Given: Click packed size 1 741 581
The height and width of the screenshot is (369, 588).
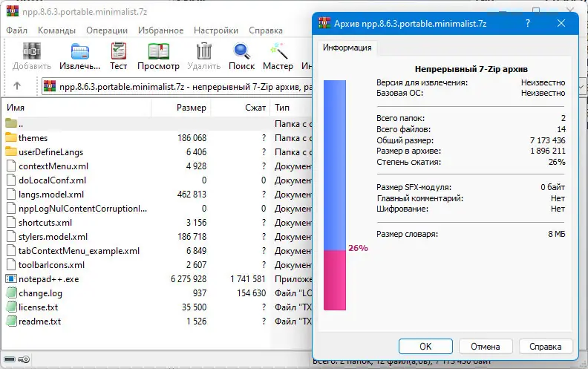Looking at the screenshot, I should pos(248,279).
